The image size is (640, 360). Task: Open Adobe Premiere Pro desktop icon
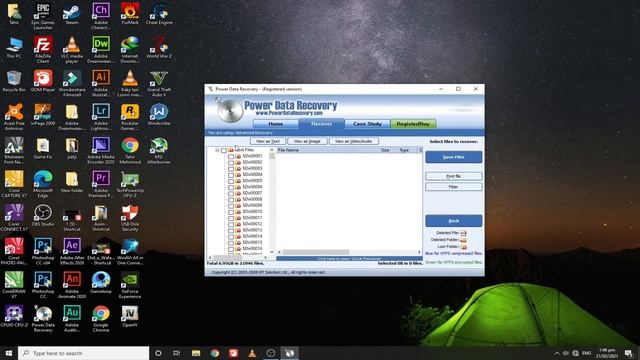click(x=101, y=184)
